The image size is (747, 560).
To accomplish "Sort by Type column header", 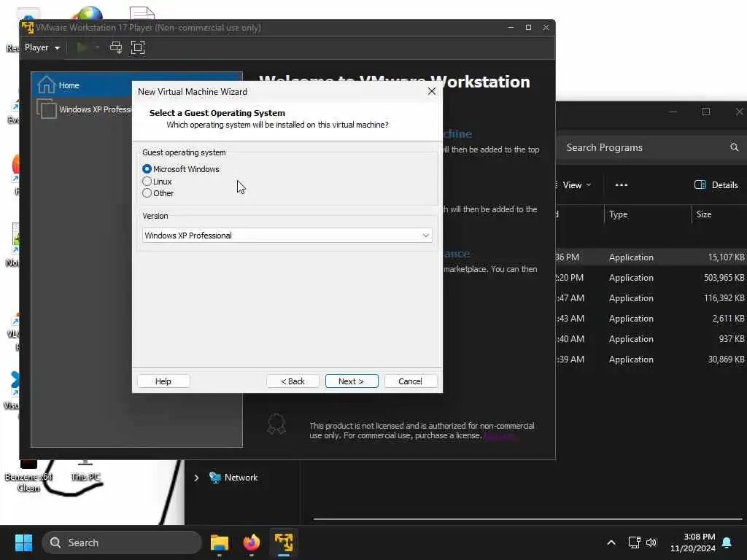I will tap(648, 214).
